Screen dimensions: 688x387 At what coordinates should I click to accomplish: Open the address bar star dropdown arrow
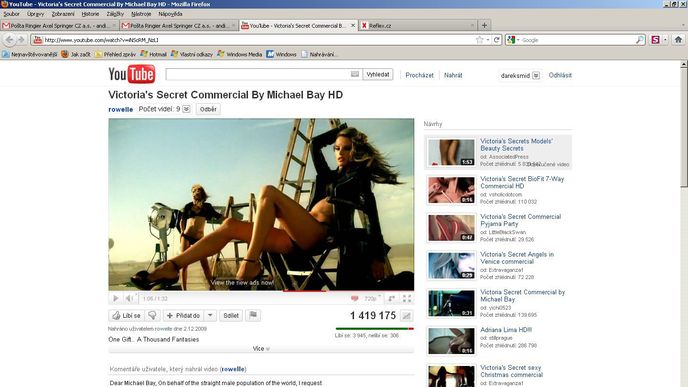tap(488, 40)
